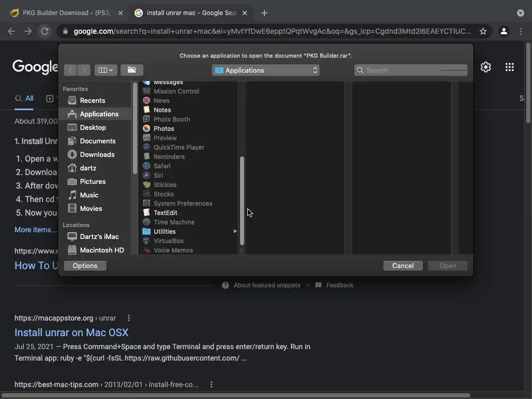Click the applications column scrollbar
This screenshot has height=399, width=532.
click(242, 201)
